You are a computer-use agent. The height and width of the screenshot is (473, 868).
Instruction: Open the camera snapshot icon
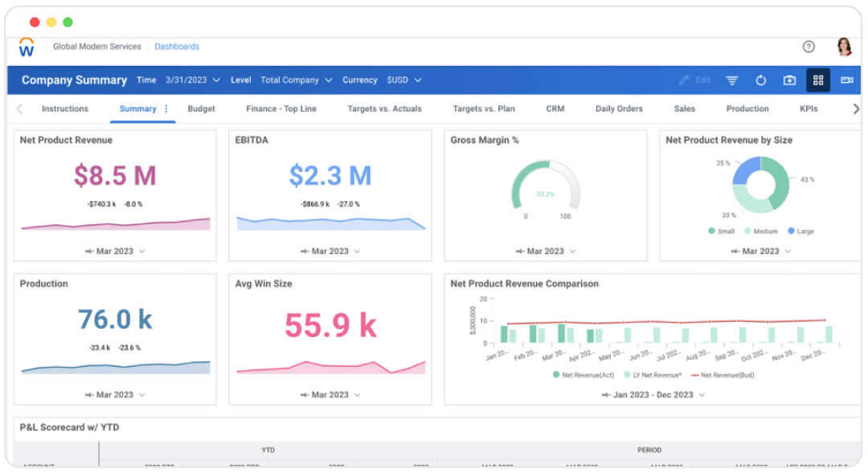[x=789, y=80]
